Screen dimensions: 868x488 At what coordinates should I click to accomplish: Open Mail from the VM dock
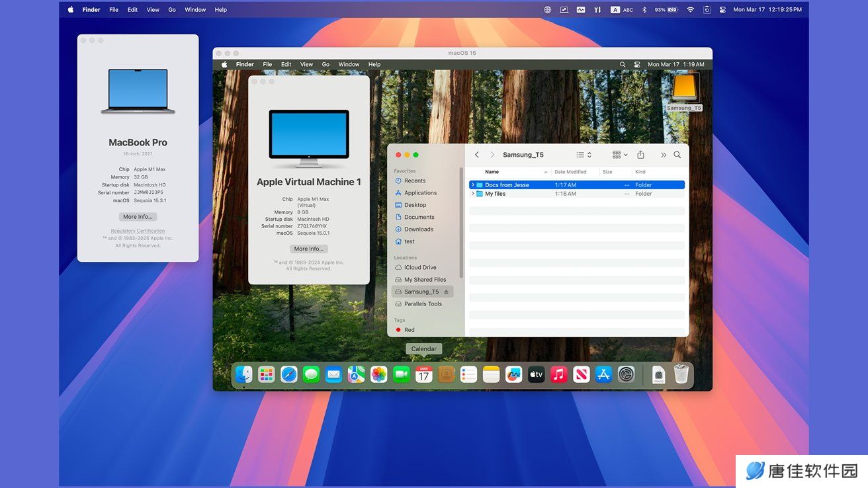click(x=334, y=375)
